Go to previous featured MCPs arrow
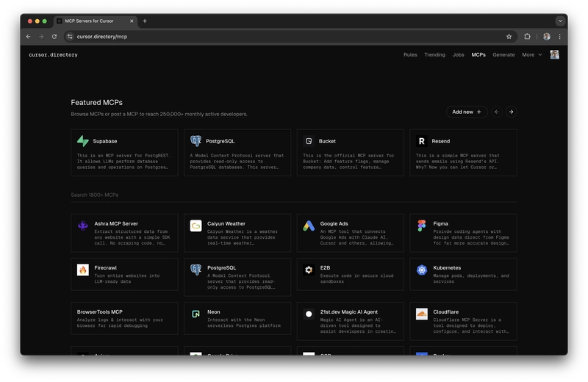The width and height of the screenshot is (588, 382). coord(497,112)
